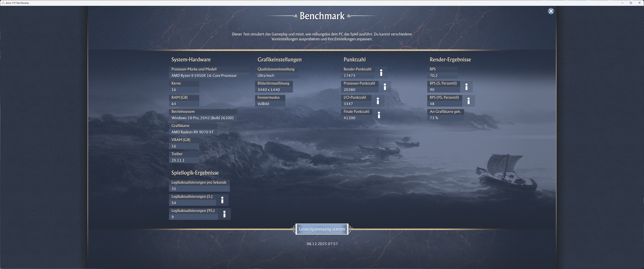Click the Bildschirmauflösung 3440 x 1440 value

268,90
